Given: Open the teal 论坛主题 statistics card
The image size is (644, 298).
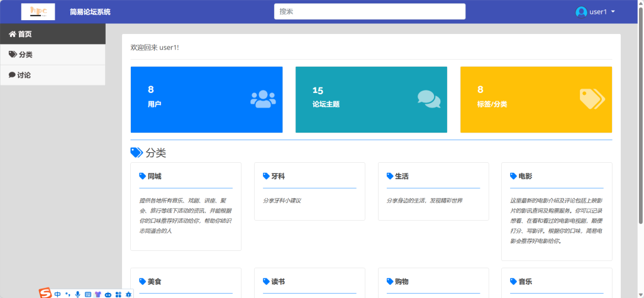Looking at the screenshot, I should tap(371, 100).
